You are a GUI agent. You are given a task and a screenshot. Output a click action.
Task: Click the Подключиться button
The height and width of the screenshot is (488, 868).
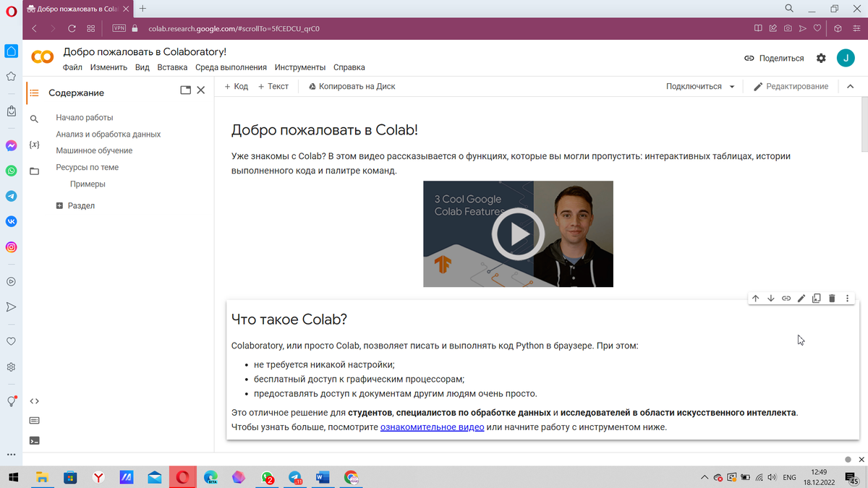click(694, 86)
